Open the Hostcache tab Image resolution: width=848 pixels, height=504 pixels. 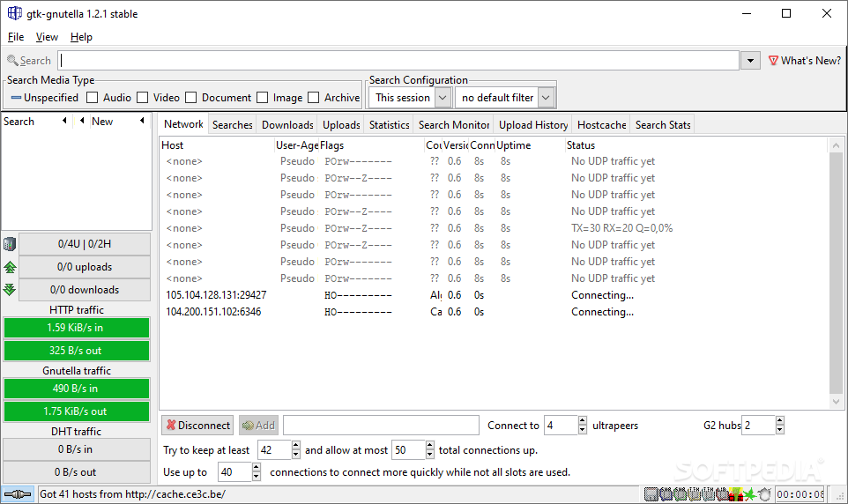pyautogui.click(x=601, y=125)
